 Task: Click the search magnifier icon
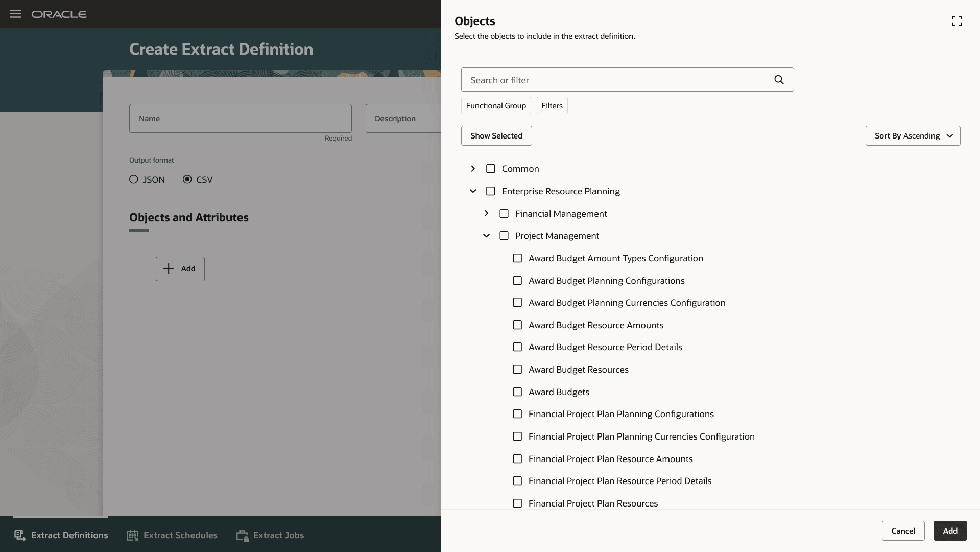pos(779,80)
